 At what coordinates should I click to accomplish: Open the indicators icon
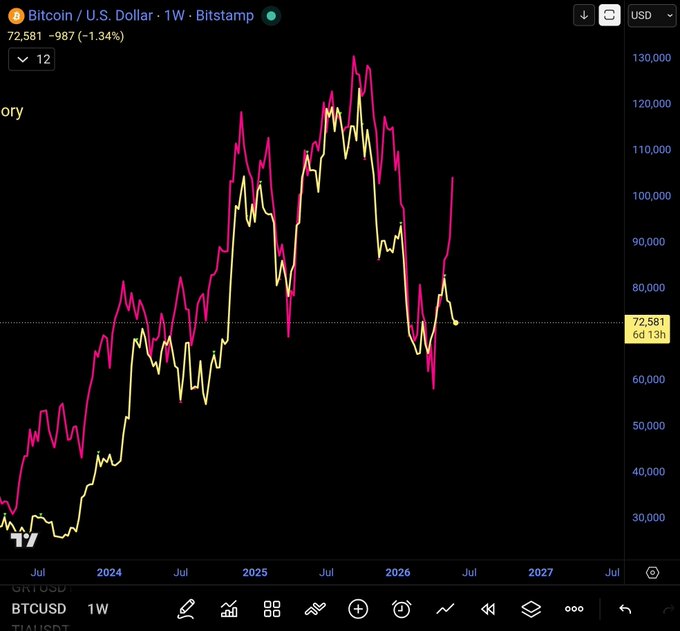(x=315, y=609)
